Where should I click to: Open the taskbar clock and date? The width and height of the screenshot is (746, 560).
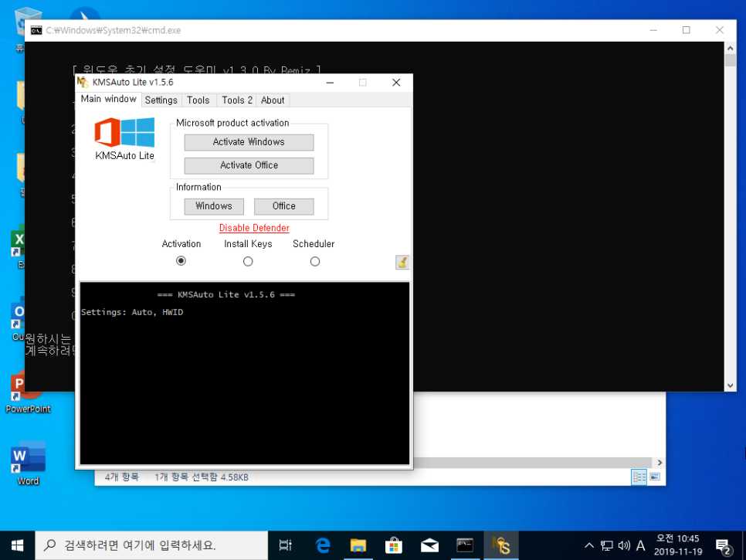[678, 545]
